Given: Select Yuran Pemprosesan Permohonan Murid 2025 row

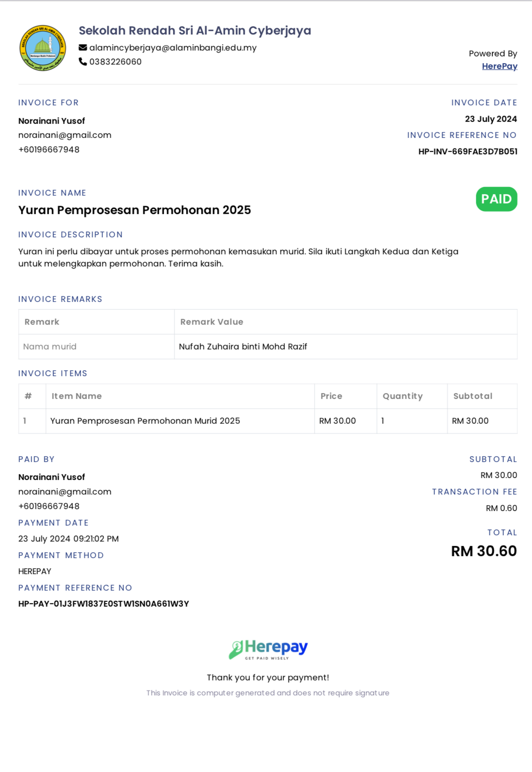Looking at the screenshot, I should click(268, 421).
